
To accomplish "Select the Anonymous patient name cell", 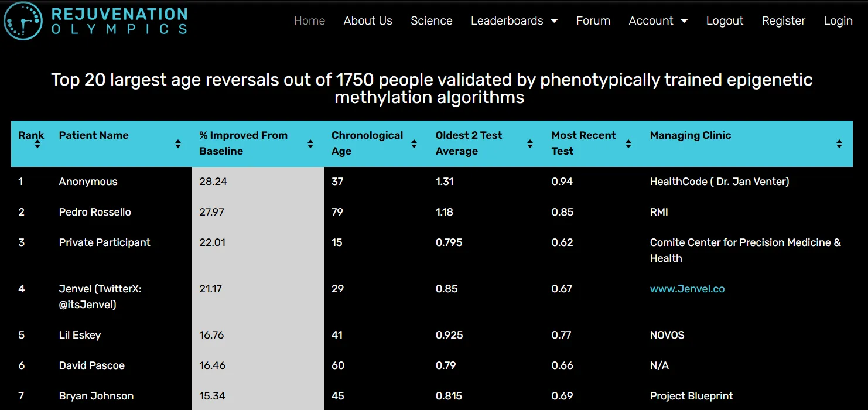I will pyautogui.click(x=88, y=182).
